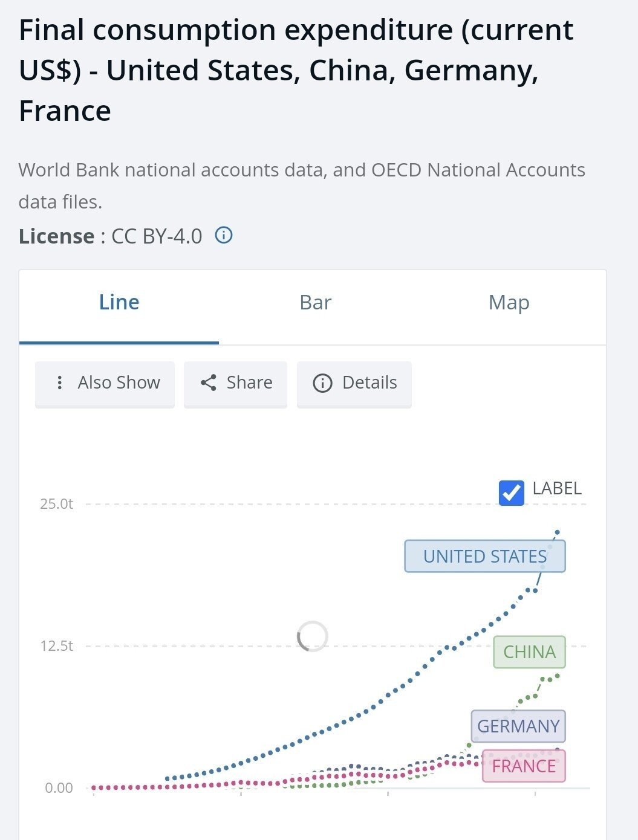638x840 pixels.
Task: Click the 25.0t y-axis label
Action: tap(57, 504)
